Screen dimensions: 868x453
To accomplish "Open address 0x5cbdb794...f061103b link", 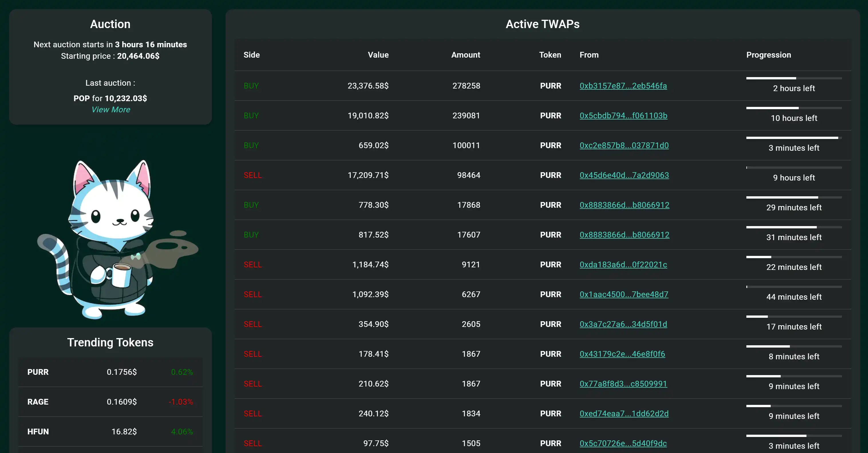I will point(623,115).
